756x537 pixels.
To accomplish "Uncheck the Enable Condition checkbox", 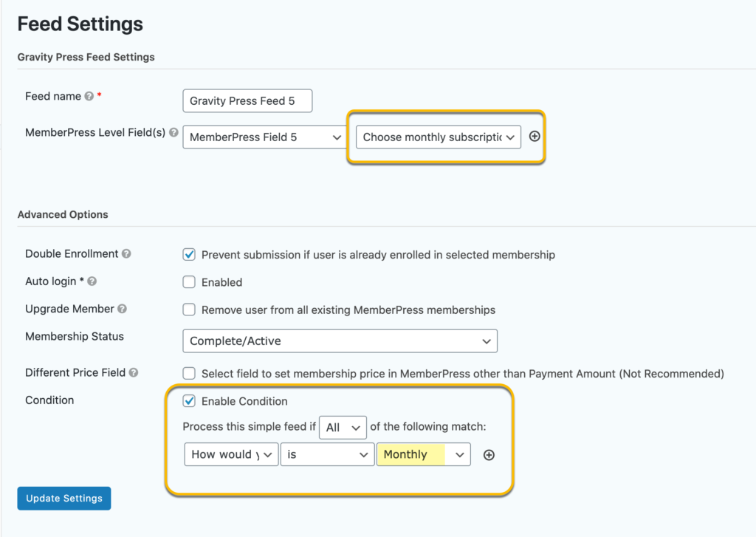I will tap(189, 400).
